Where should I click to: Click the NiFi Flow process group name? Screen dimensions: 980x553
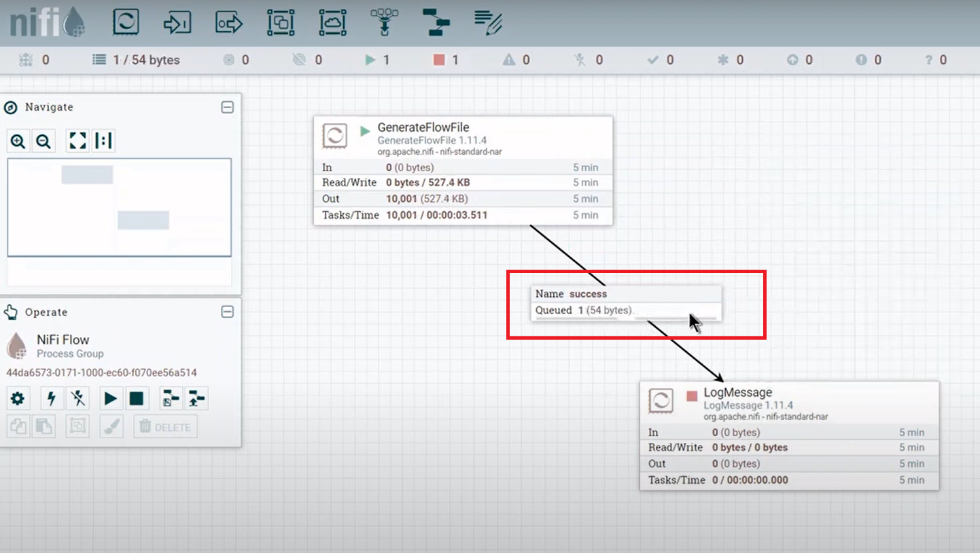pyautogui.click(x=63, y=340)
